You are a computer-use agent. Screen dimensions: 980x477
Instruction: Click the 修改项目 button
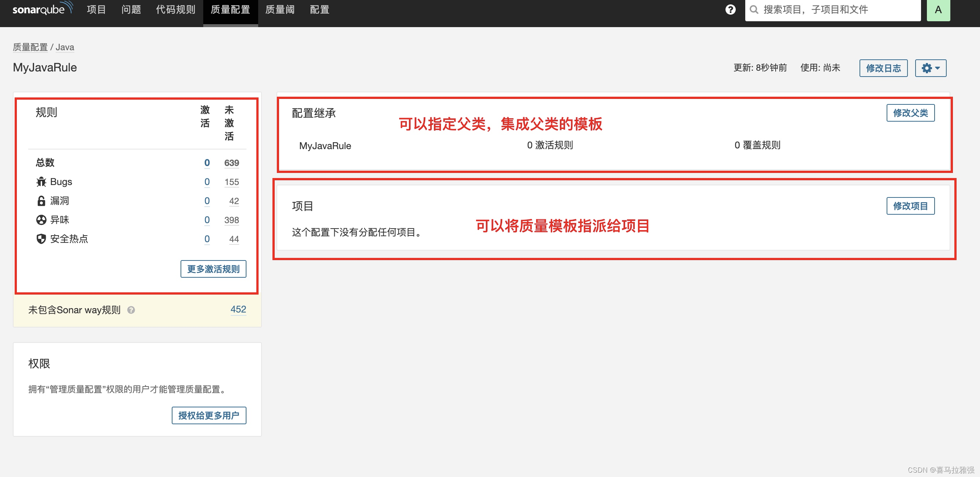pyautogui.click(x=910, y=206)
